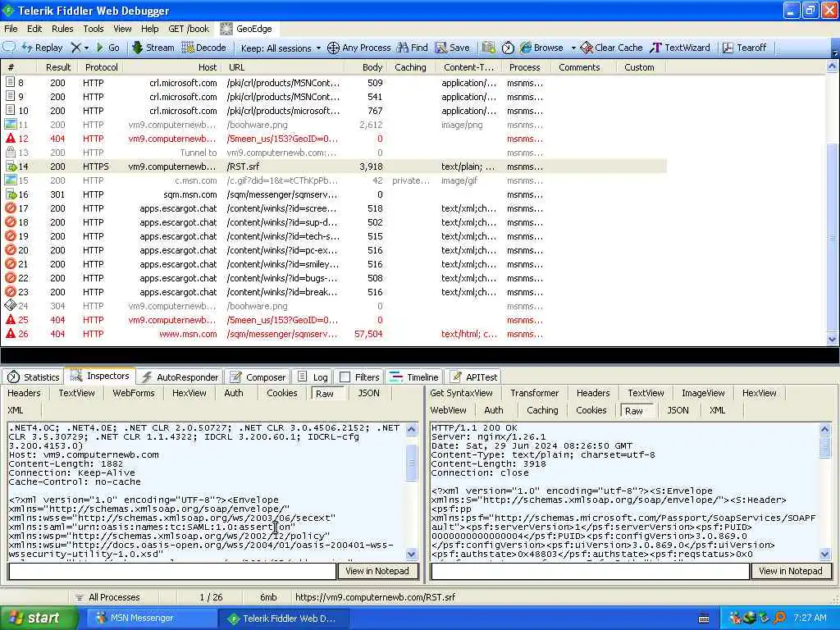The height and width of the screenshot is (630, 840).
Task: Select session 13 Tunnel lock icon
Action: pos(10,153)
